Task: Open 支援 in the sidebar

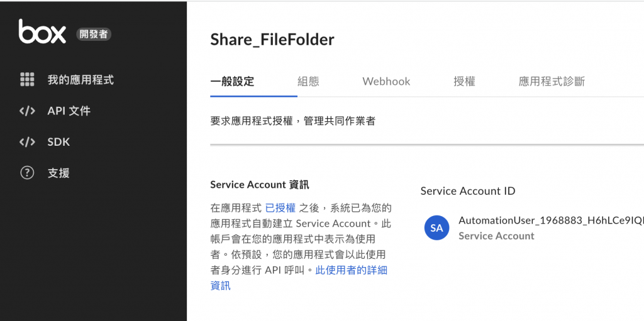Action: (x=58, y=173)
